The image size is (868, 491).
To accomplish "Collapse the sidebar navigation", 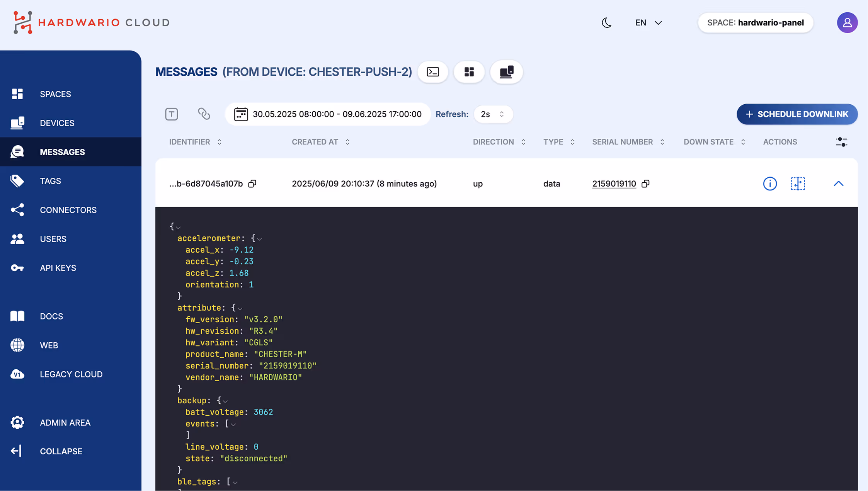I will [x=71, y=451].
